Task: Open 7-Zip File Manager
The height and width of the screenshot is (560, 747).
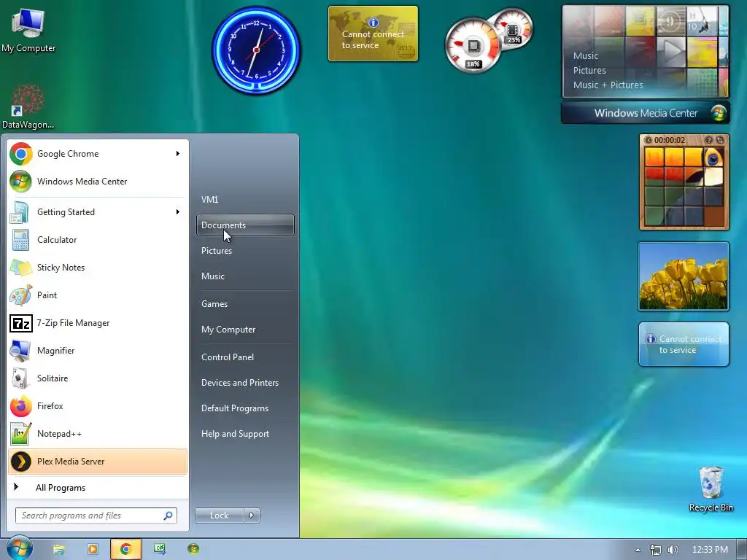Action: [98, 323]
